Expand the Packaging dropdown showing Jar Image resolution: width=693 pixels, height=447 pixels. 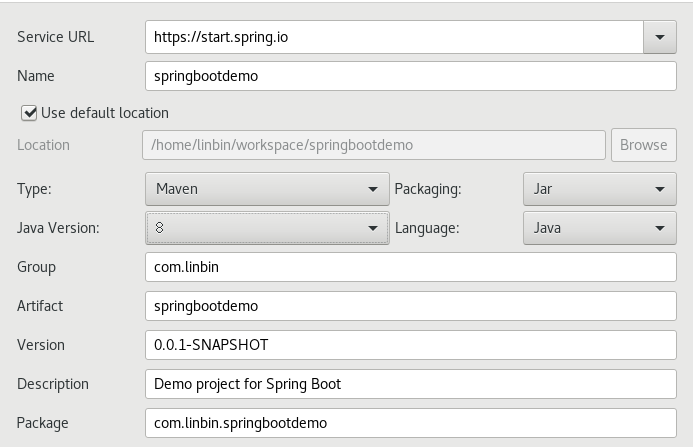pyautogui.click(x=599, y=188)
